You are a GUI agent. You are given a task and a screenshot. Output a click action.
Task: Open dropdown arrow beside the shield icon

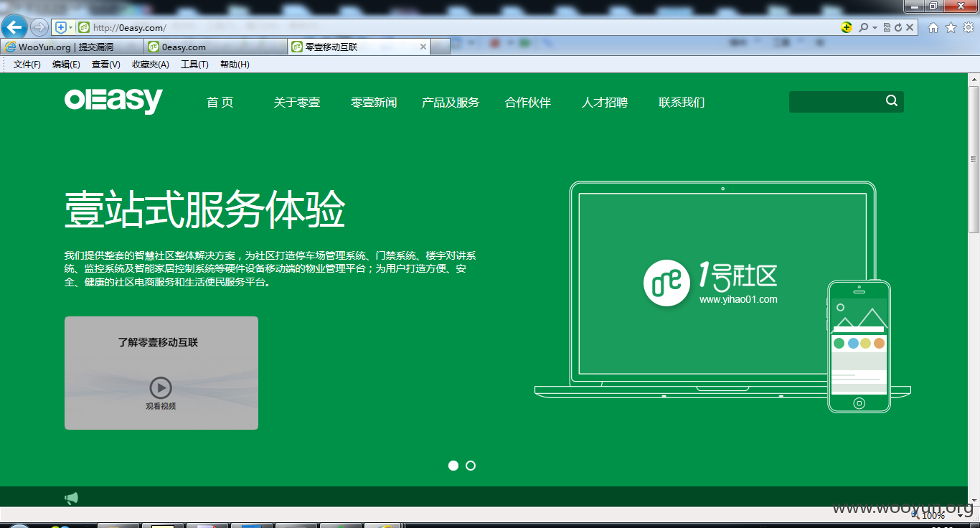(70, 27)
